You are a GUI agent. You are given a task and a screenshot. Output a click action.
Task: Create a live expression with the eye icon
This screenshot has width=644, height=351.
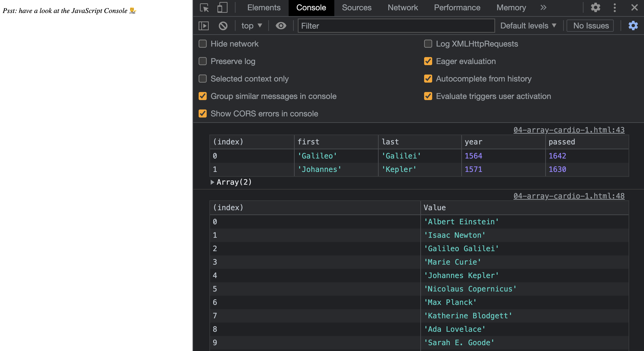[x=281, y=26]
